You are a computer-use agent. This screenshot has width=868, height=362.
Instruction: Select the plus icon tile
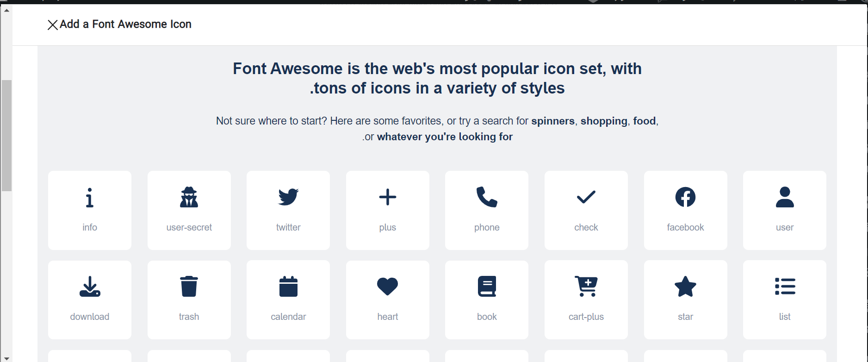pyautogui.click(x=388, y=210)
